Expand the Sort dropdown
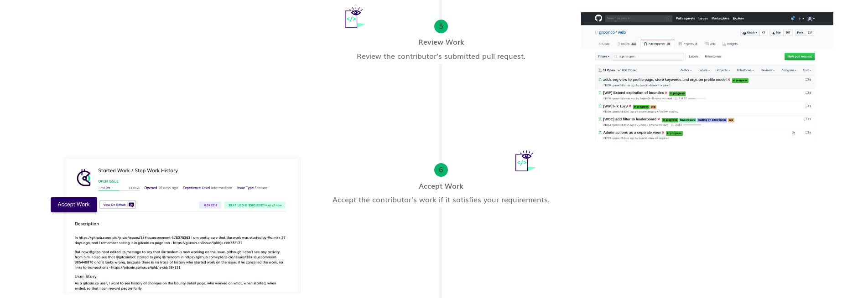868x298 pixels. click(806, 70)
